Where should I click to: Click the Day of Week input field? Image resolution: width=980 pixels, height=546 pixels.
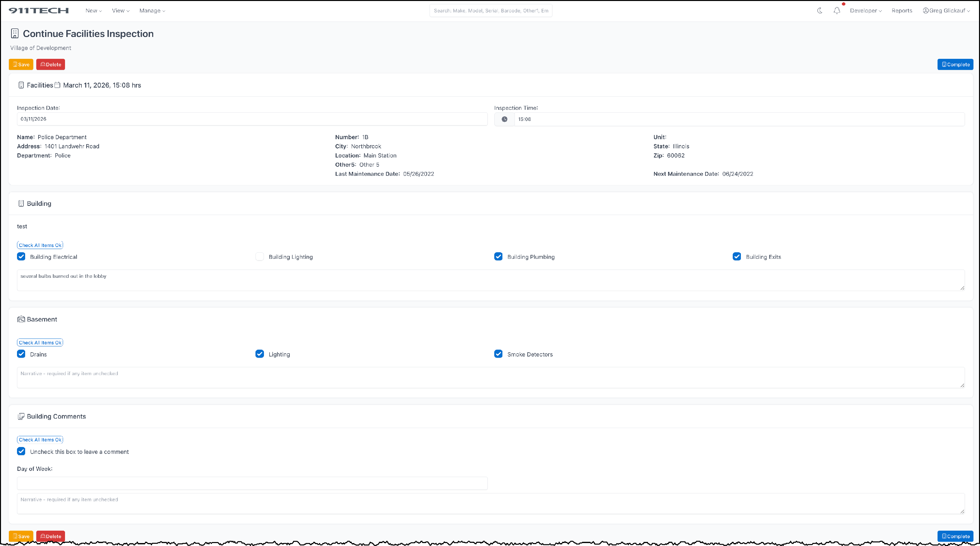[252, 483]
